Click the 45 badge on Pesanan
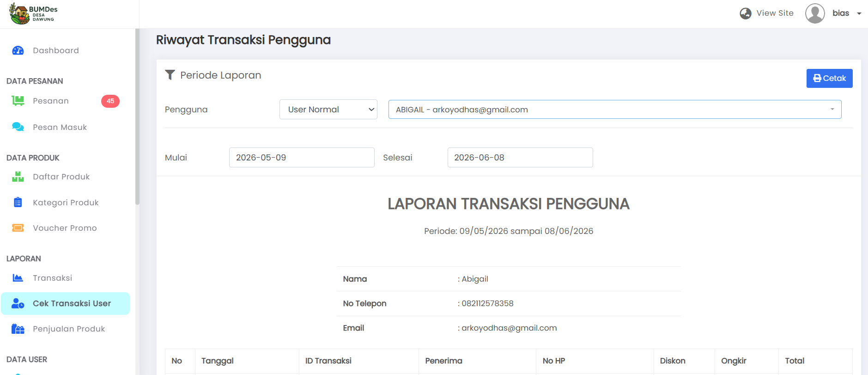The height and width of the screenshot is (375, 868). pyautogui.click(x=110, y=101)
